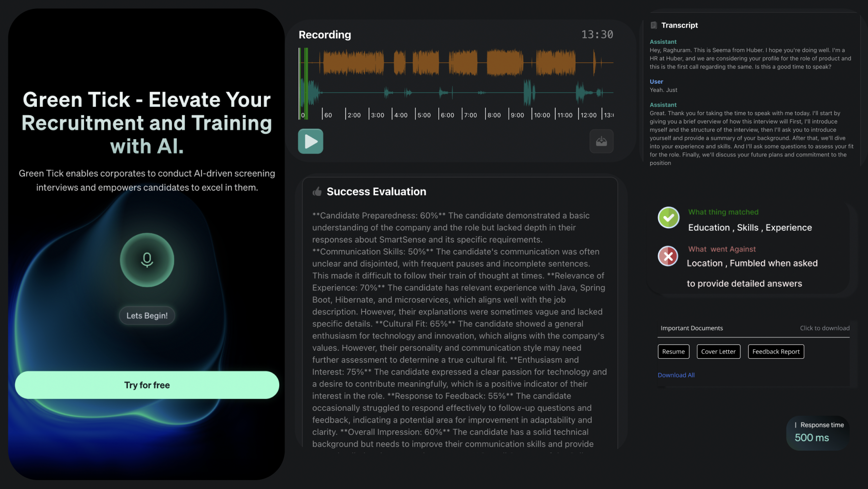
Task: Click the green checkmark matched icon
Action: (x=668, y=217)
